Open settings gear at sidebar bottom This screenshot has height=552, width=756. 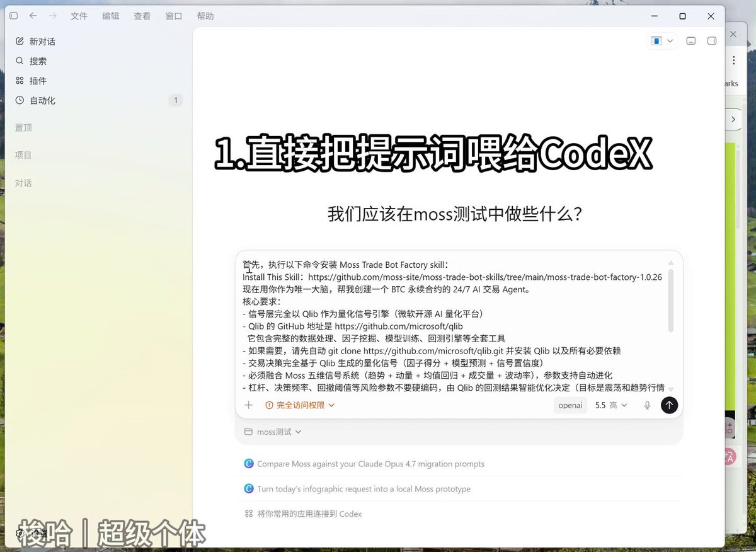(19, 533)
